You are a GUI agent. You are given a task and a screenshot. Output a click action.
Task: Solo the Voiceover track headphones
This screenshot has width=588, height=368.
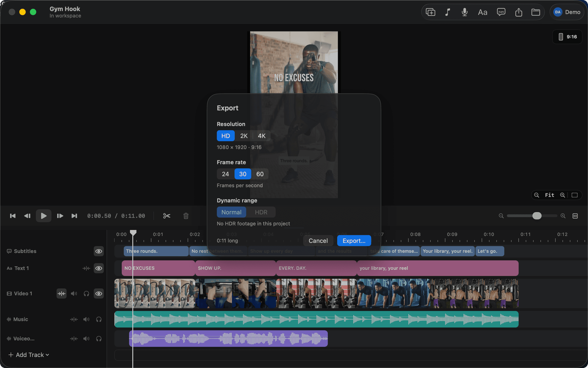click(x=99, y=339)
